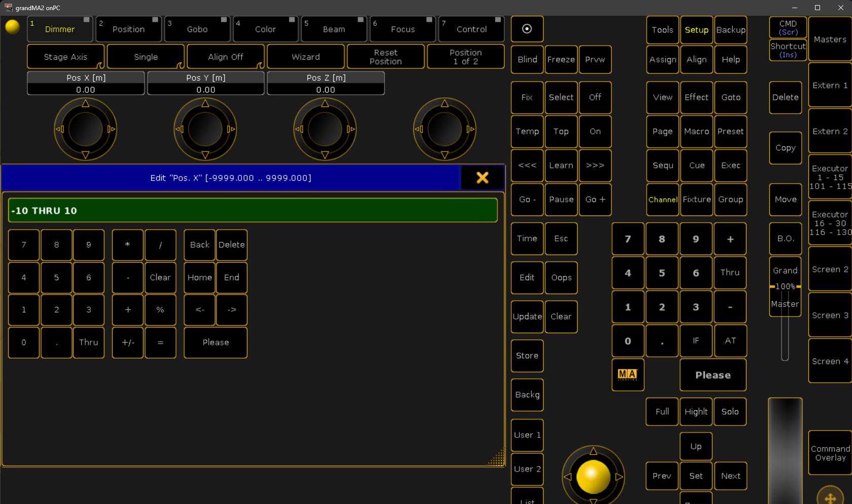Open the Gobo preset tab
This screenshot has width=852, height=504.
(197, 29)
